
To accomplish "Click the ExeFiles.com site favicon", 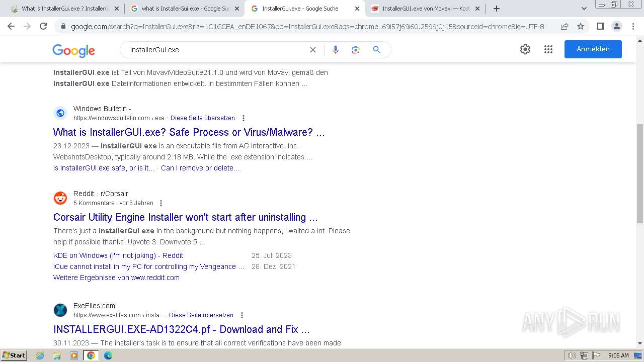I will tap(60, 310).
